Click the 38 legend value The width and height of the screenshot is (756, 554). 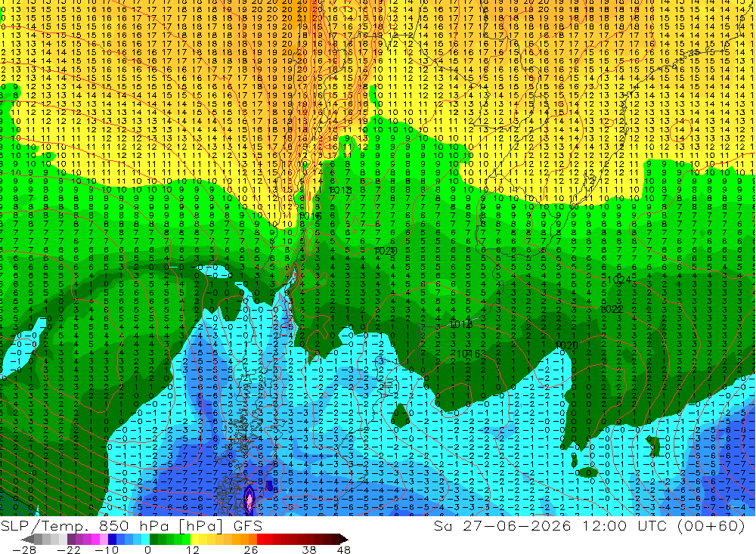pyautogui.click(x=309, y=550)
